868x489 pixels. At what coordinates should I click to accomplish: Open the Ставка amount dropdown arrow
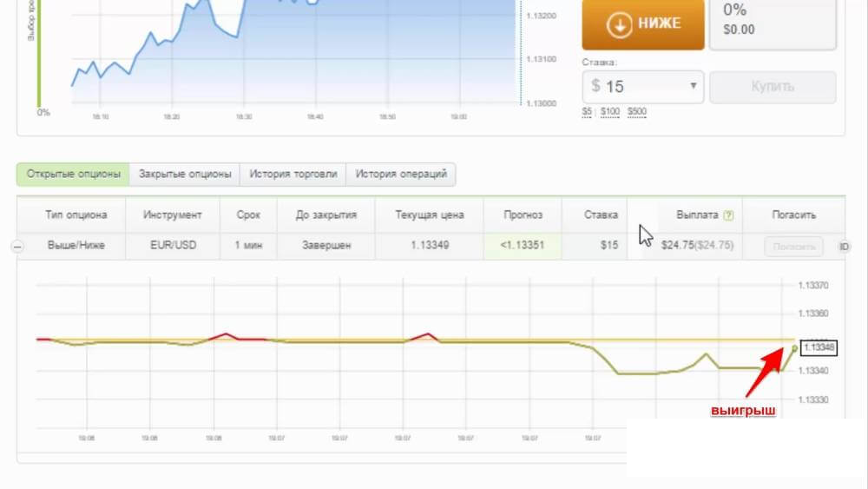pos(693,86)
